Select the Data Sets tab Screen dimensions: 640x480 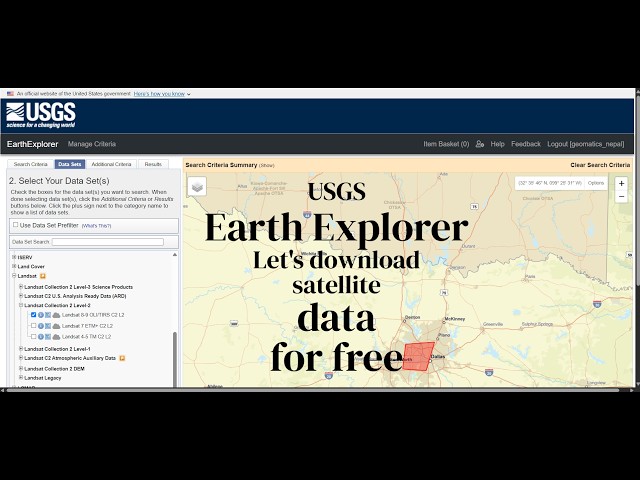tap(70, 164)
